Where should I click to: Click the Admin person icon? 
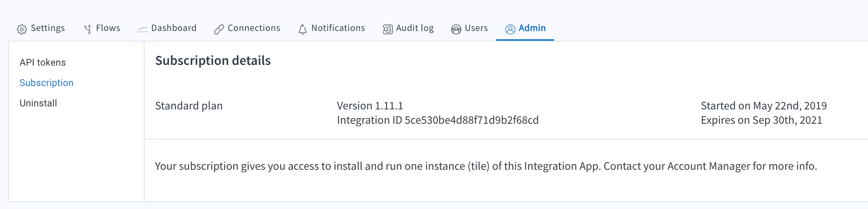tap(510, 29)
